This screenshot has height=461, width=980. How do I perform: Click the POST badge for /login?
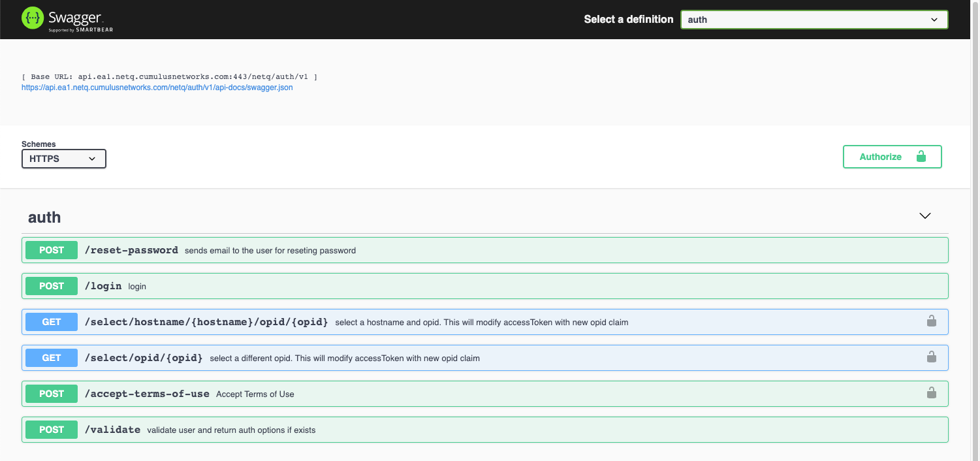point(52,286)
